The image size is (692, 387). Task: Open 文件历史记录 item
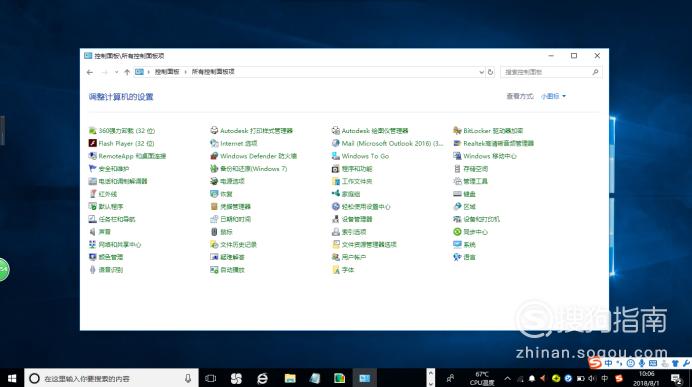(x=233, y=244)
